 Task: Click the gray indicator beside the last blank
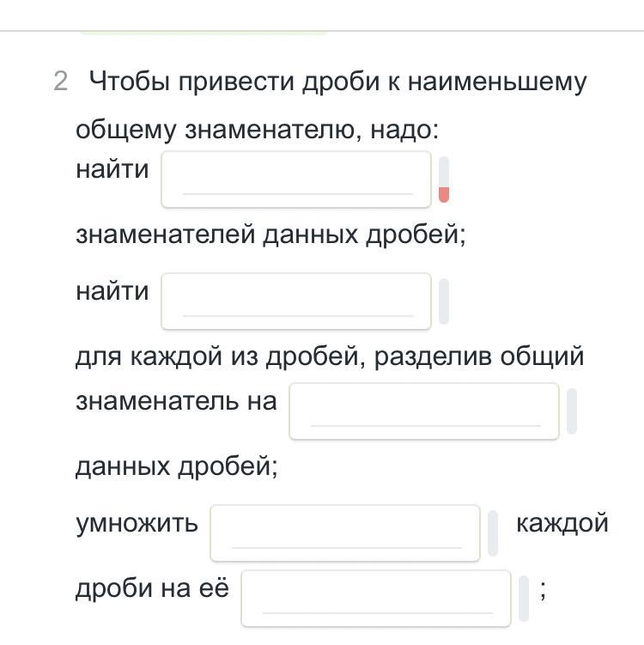(x=524, y=598)
